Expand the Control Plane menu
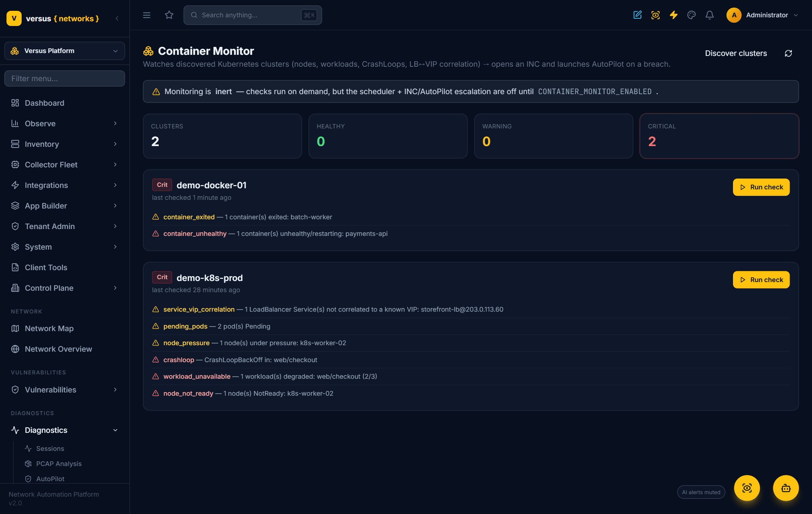The height and width of the screenshot is (514, 812). click(x=65, y=288)
